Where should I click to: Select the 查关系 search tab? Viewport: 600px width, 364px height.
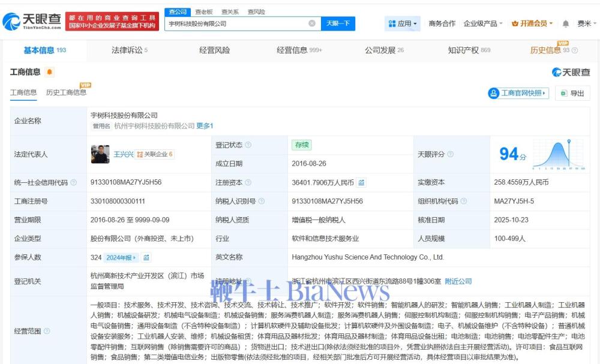[x=230, y=12]
